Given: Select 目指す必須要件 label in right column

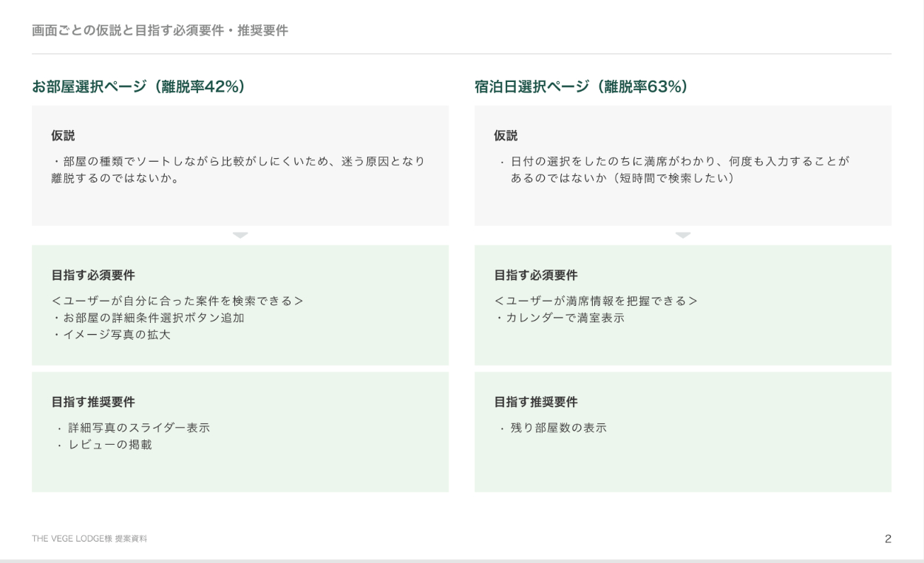Looking at the screenshot, I should tap(536, 276).
